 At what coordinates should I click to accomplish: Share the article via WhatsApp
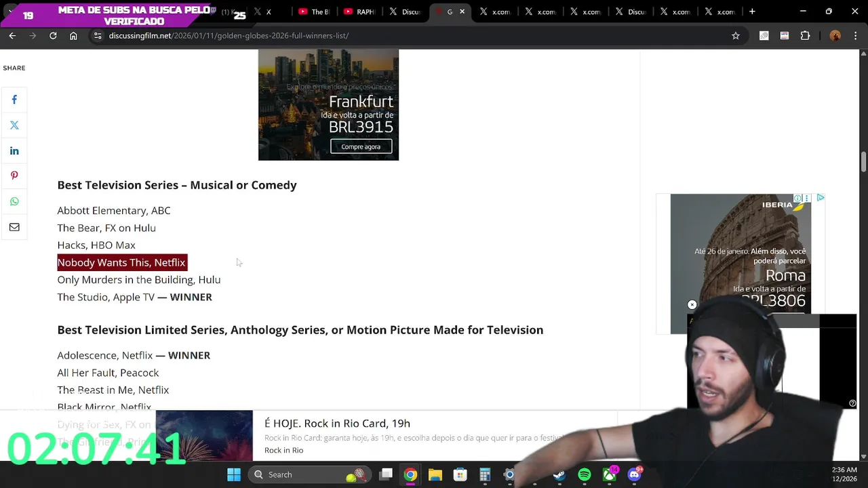(14, 202)
